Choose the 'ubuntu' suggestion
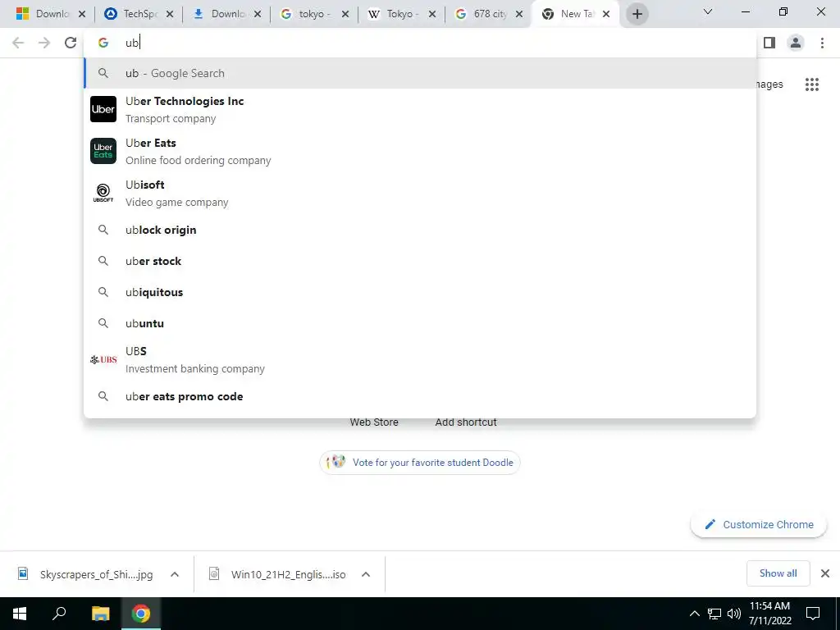This screenshot has width=840, height=630. [x=420, y=323]
